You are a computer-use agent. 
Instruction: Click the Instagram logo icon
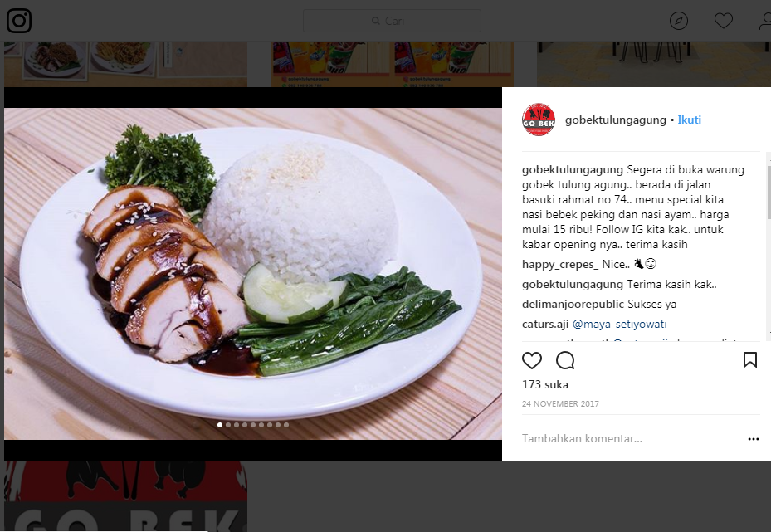tap(19, 21)
